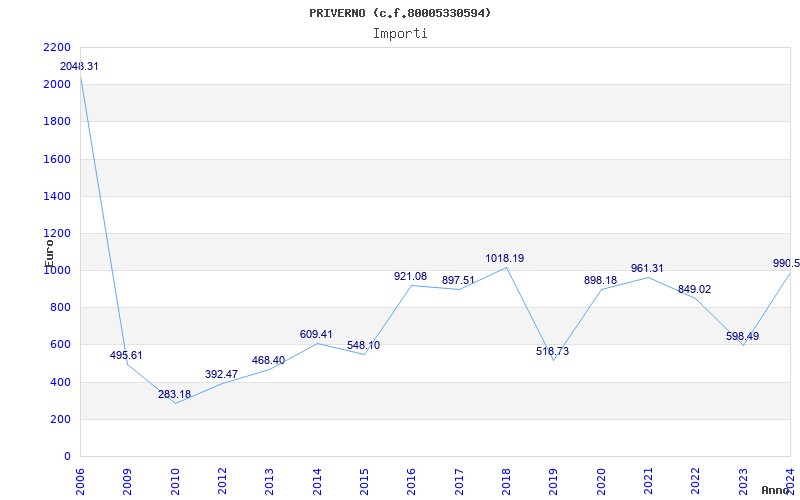Viewport: 800px width, 500px height.
Task: Select x-axis year label 2020
Action: click(x=601, y=482)
